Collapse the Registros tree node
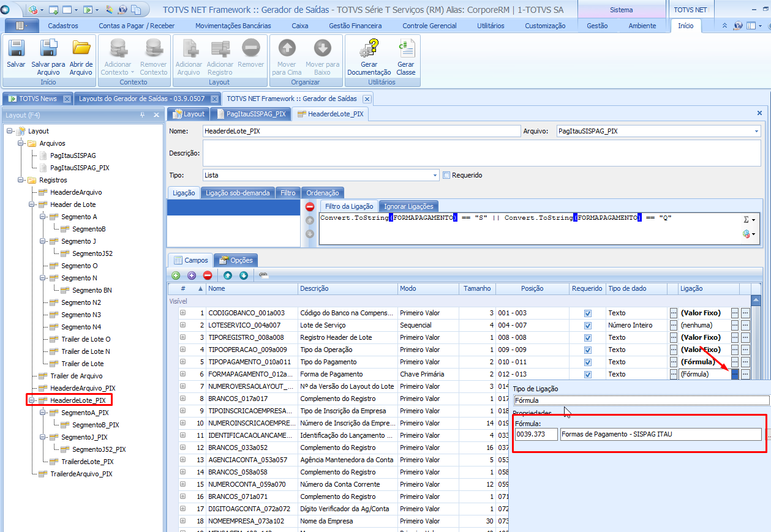Viewport: 771px width, 532px height. pyautogui.click(x=20, y=180)
